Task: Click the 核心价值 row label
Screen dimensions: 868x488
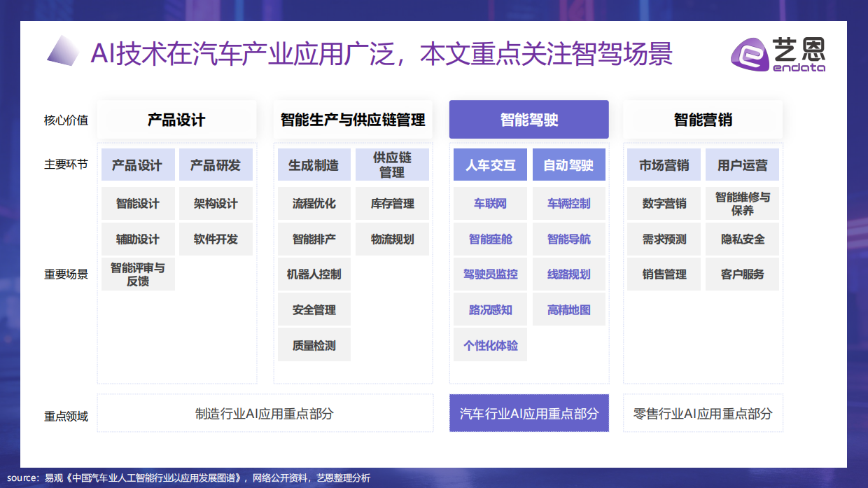Action: (x=65, y=119)
